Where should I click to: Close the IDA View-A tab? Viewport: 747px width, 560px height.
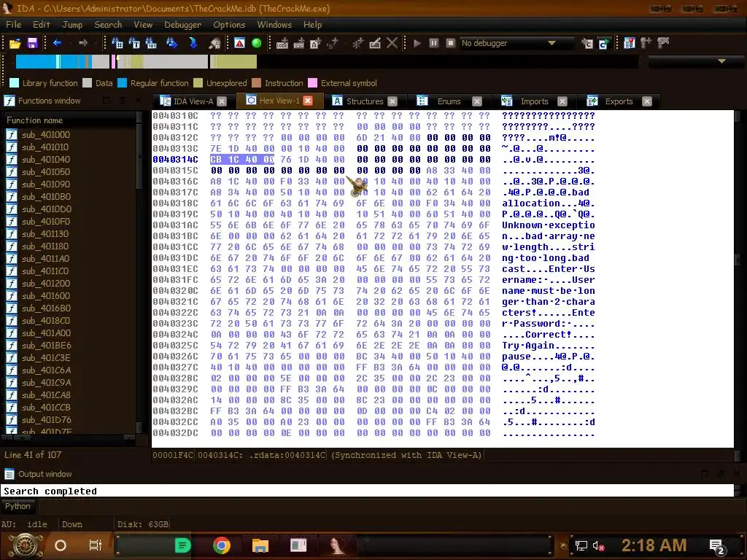(x=222, y=101)
